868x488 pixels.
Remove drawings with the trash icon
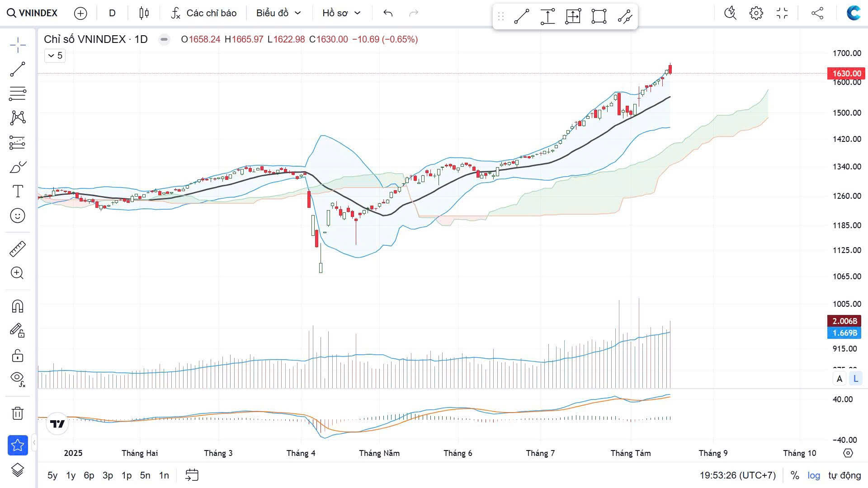[18, 413]
